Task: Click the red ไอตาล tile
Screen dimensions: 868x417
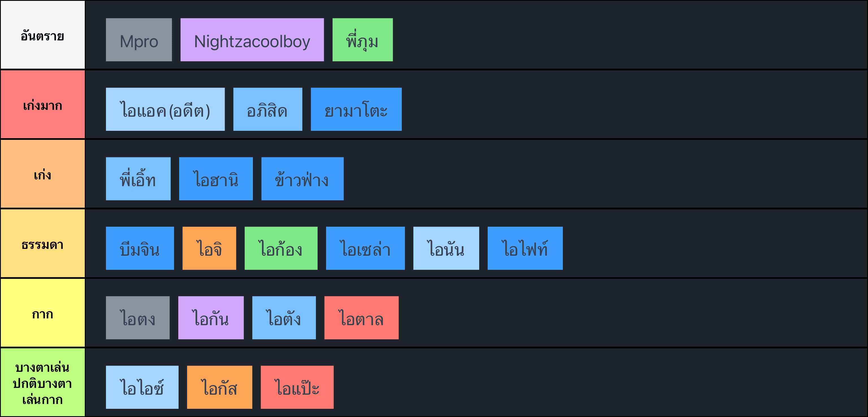Action: pyautogui.click(x=361, y=318)
